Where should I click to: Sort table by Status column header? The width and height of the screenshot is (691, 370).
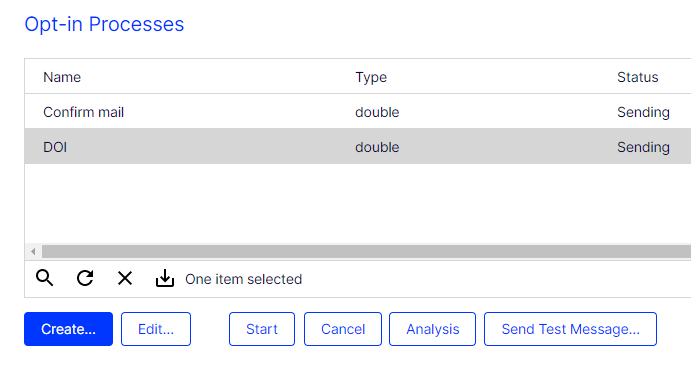(638, 77)
